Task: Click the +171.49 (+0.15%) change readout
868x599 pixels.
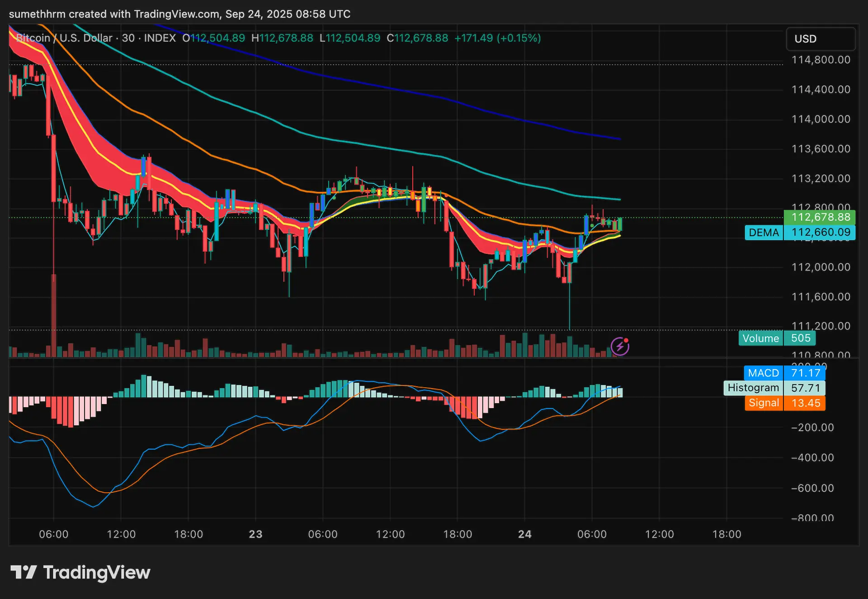Action: click(x=497, y=38)
